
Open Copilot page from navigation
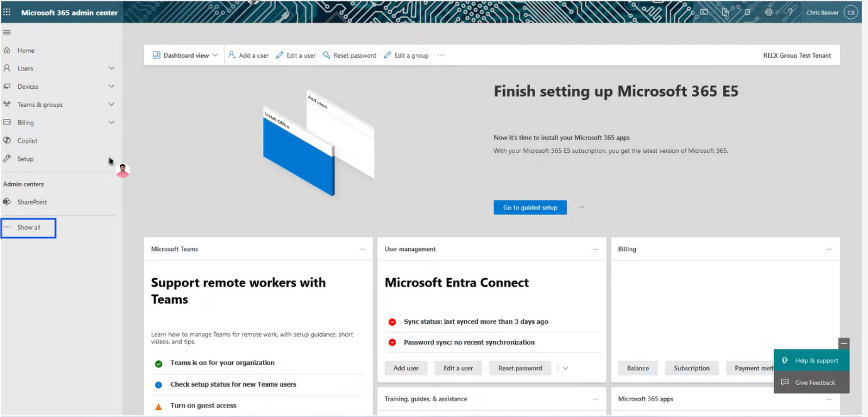(28, 141)
